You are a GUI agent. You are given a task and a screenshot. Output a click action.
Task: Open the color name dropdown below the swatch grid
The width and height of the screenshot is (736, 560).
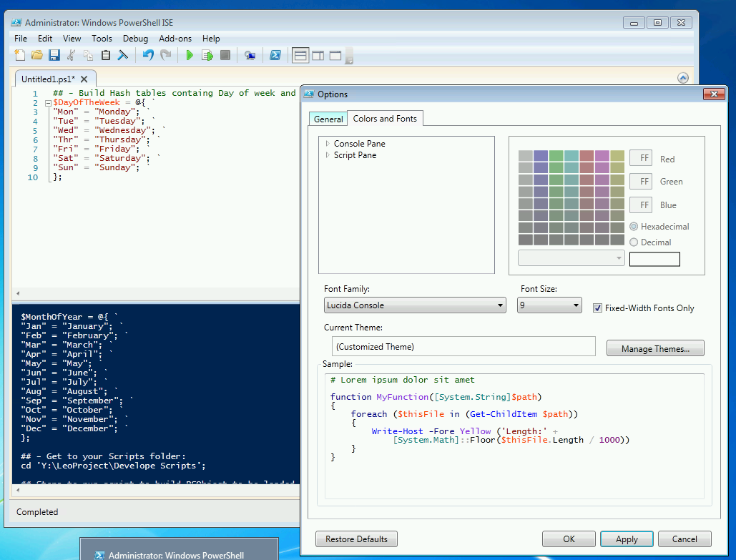pyautogui.click(x=571, y=258)
